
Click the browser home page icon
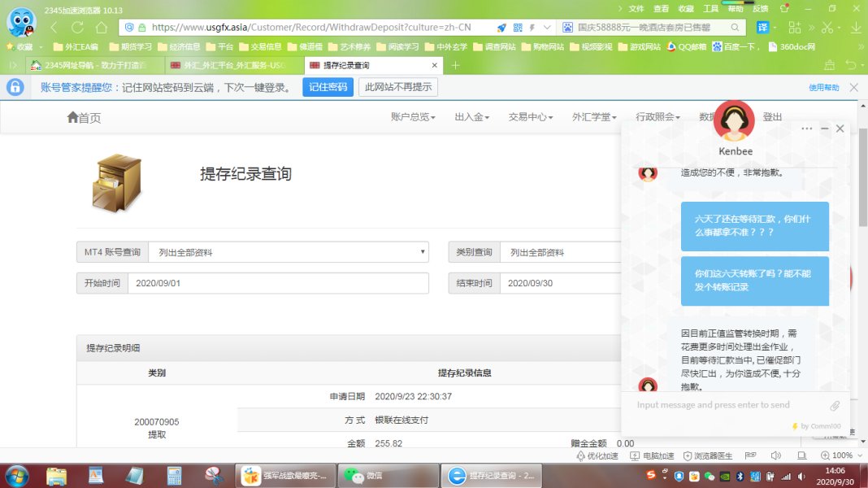[x=101, y=27]
